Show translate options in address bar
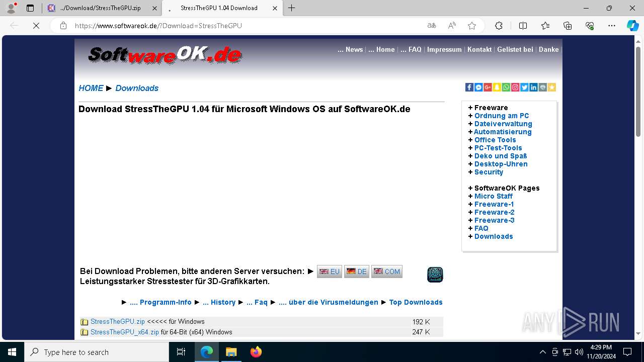 [x=432, y=26]
